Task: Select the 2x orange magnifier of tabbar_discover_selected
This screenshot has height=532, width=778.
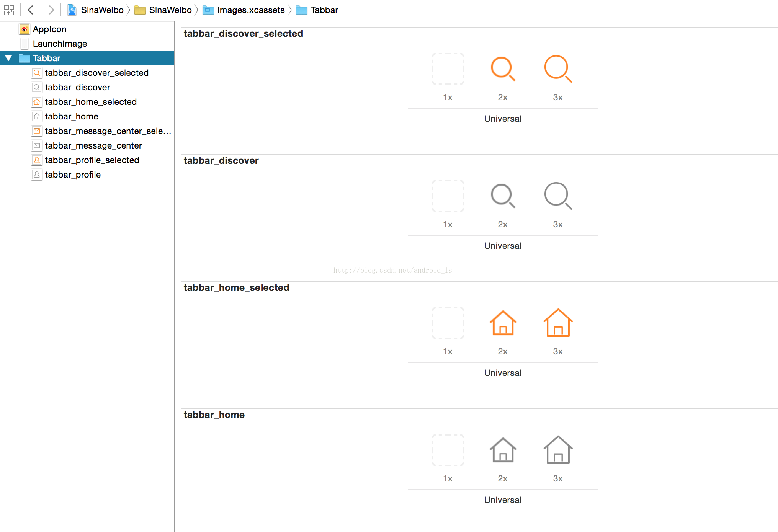Action: click(x=503, y=69)
